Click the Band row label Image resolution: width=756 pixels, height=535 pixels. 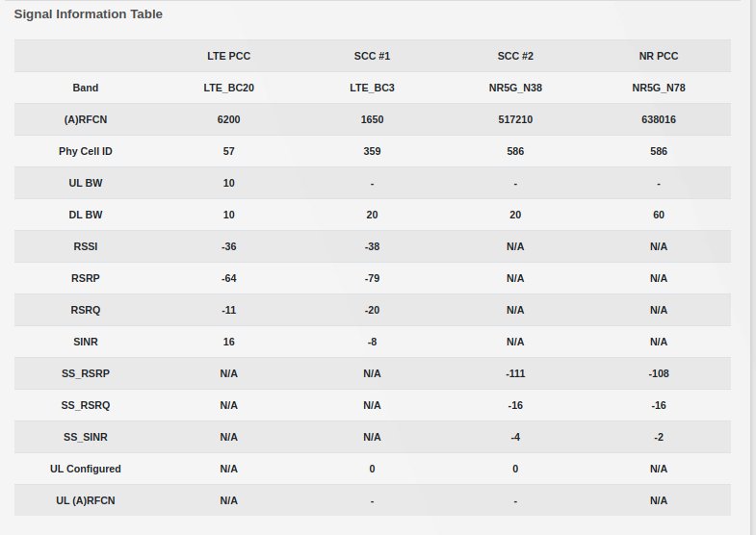click(x=86, y=88)
